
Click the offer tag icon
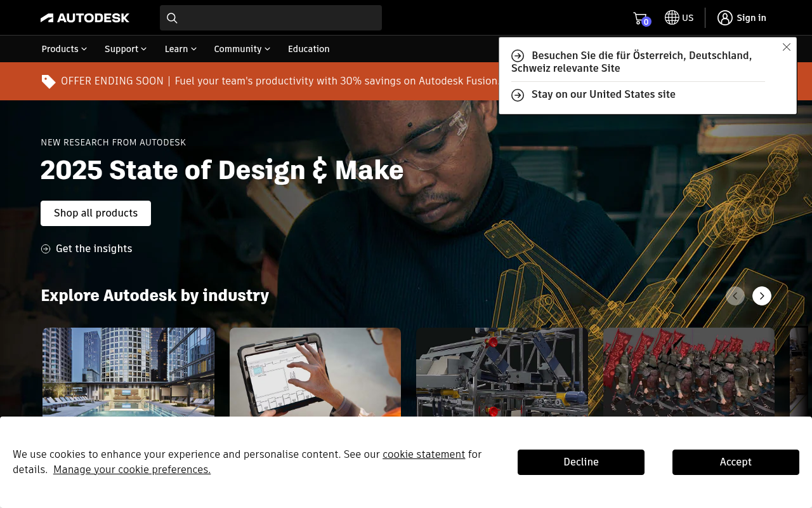click(49, 81)
